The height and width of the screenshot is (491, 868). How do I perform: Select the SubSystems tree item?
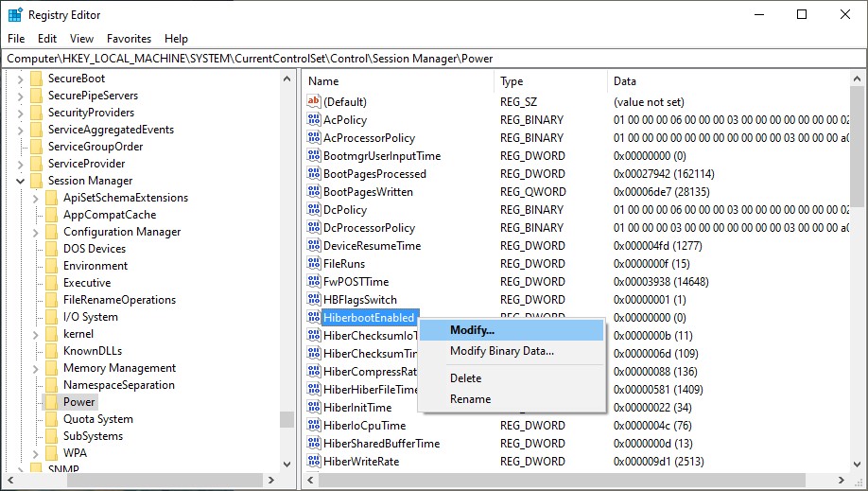click(93, 436)
